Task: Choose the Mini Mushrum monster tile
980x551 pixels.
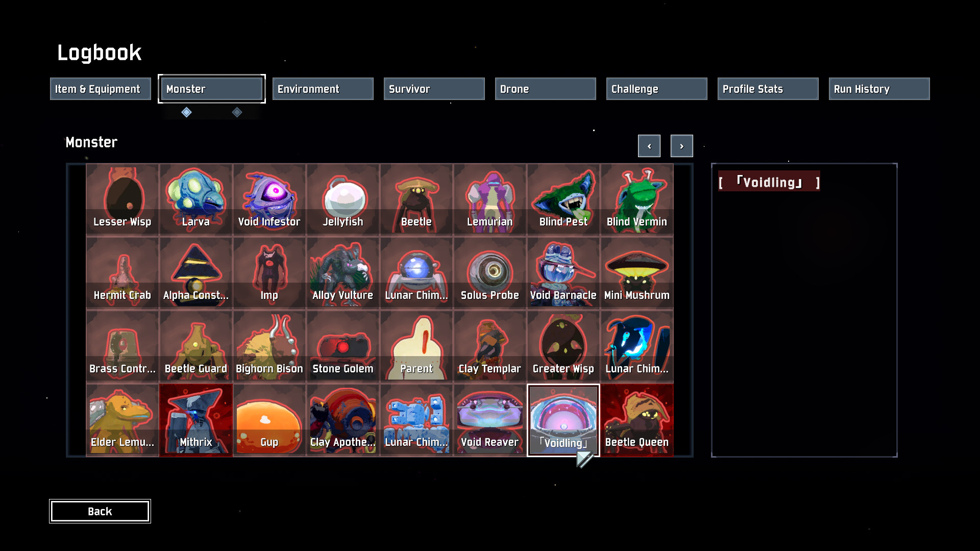Action: tap(637, 273)
